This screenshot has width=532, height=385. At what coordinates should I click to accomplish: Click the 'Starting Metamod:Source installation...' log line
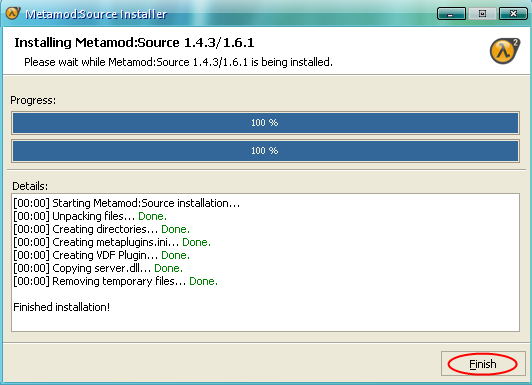point(127,203)
